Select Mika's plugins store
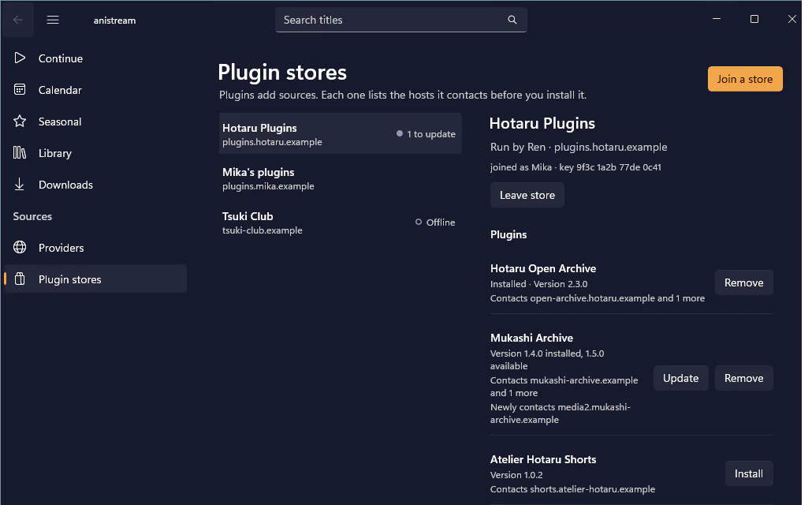The height and width of the screenshot is (505, 812). point(340,178)
